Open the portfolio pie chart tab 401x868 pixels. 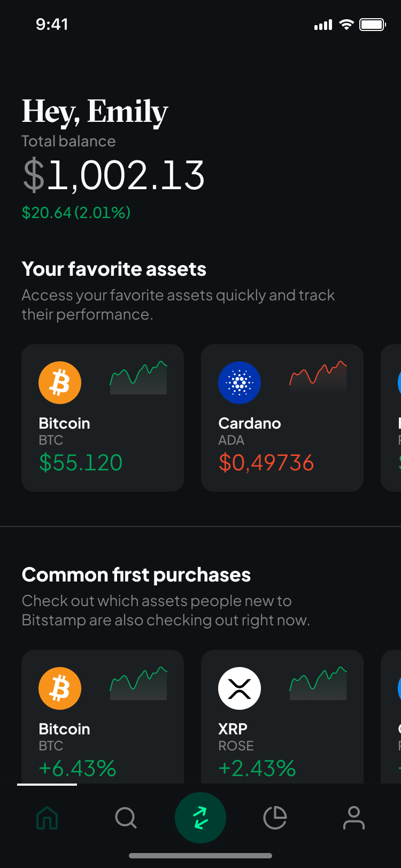[275, 818]
